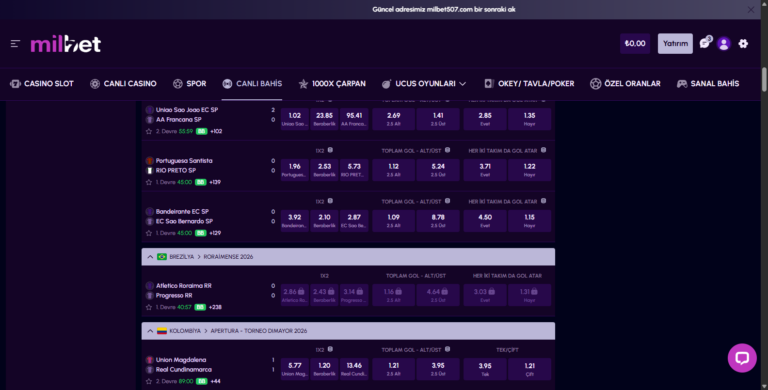Favorite the Atletico Roraima match star
The image size is (768, 390).
point(149,307)
